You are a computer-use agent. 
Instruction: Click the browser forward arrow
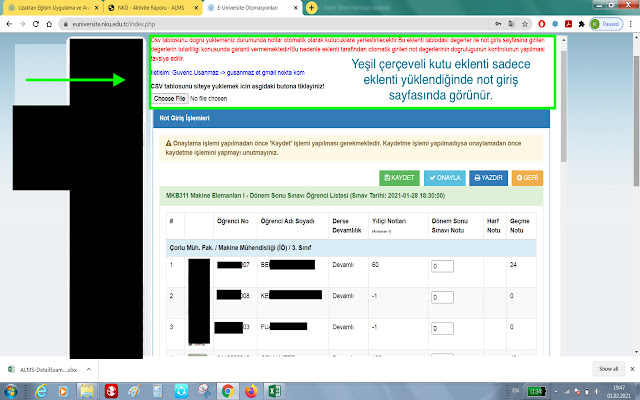(x=22, y=24)
